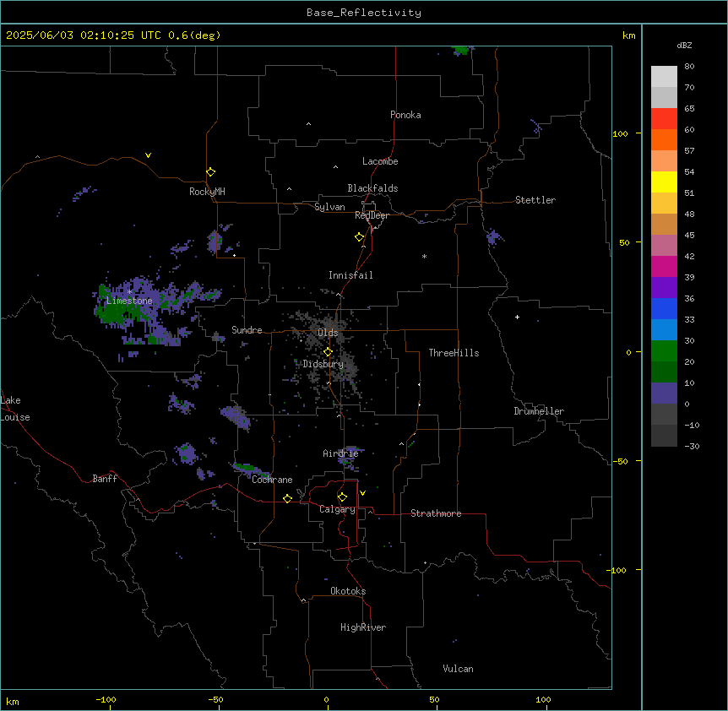Click the Blackfalds town label

[x=372, y=188]
